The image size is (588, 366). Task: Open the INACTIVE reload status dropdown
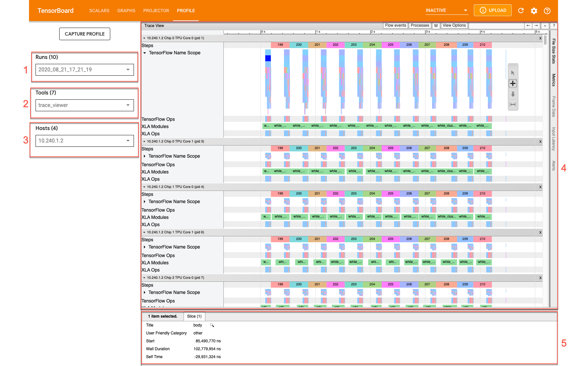coord(447,11)
